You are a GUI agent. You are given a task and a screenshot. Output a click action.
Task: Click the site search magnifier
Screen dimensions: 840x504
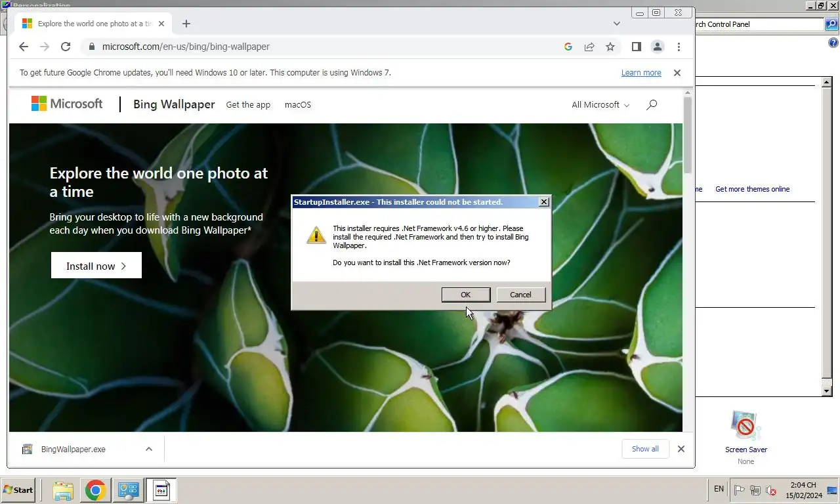[652, 104]
